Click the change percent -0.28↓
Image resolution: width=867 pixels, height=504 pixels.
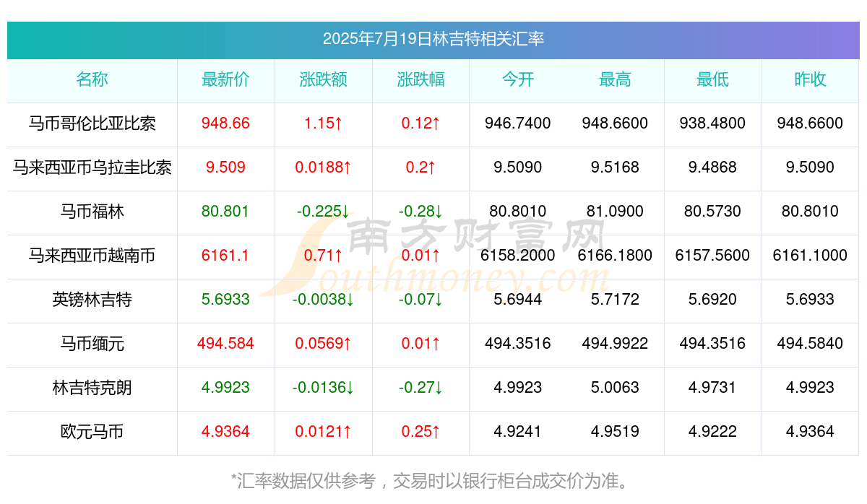420,212
